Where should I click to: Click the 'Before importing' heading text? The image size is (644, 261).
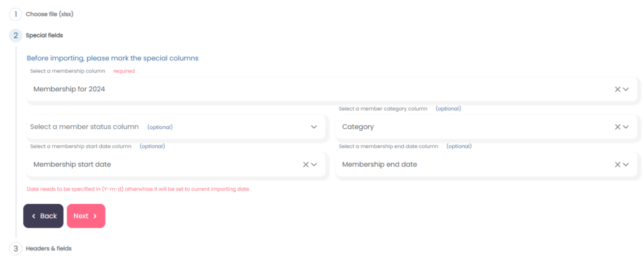pyautogui.click(x=113, y=58)
